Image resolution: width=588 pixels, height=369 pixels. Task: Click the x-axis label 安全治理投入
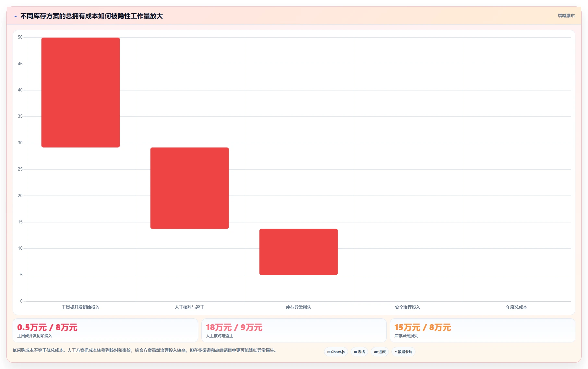[x=407, y=307]
